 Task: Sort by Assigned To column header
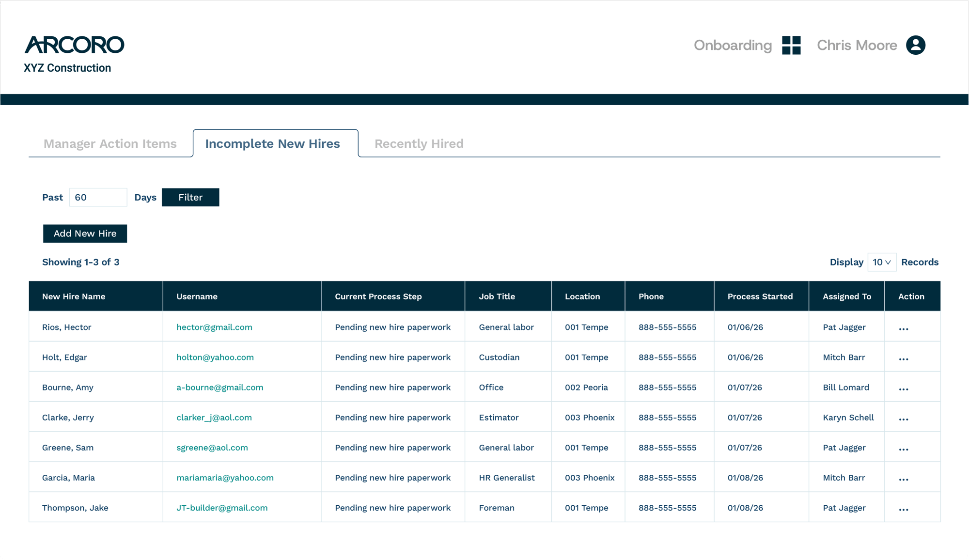(847, 296)
